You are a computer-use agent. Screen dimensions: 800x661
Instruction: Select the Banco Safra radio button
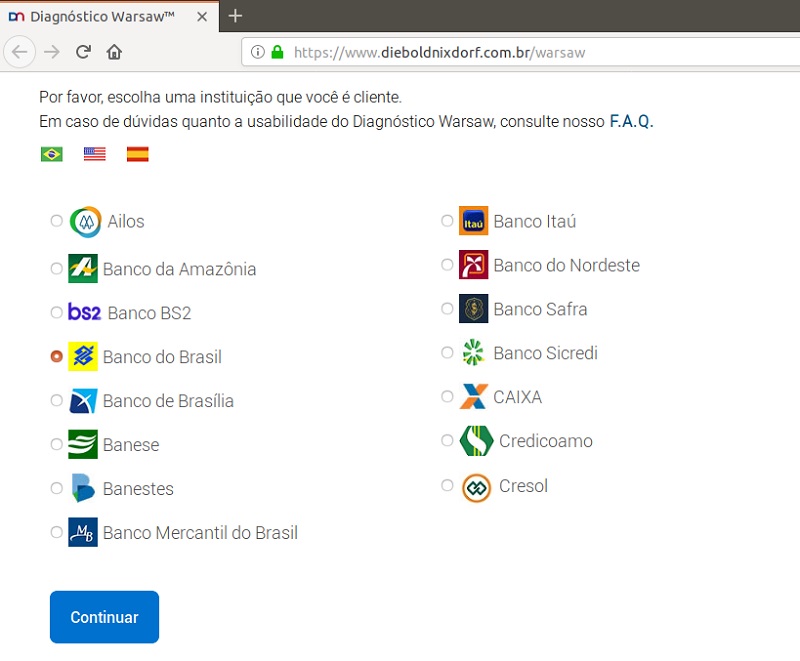tap(447, 308)
